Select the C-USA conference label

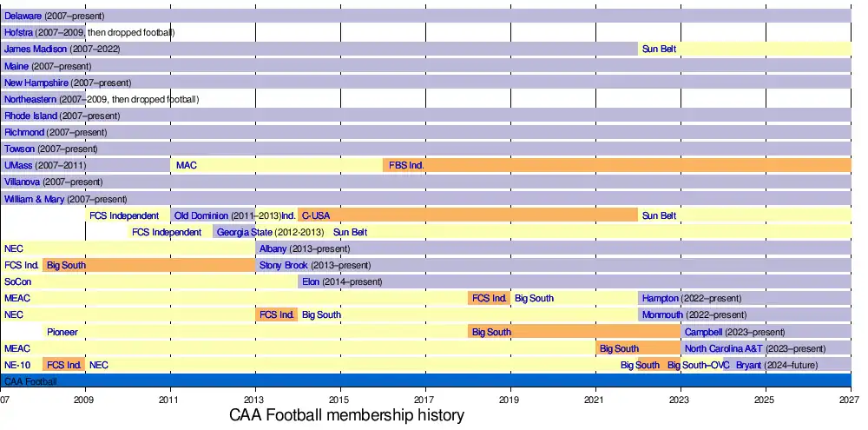click(x=315, y=215)
